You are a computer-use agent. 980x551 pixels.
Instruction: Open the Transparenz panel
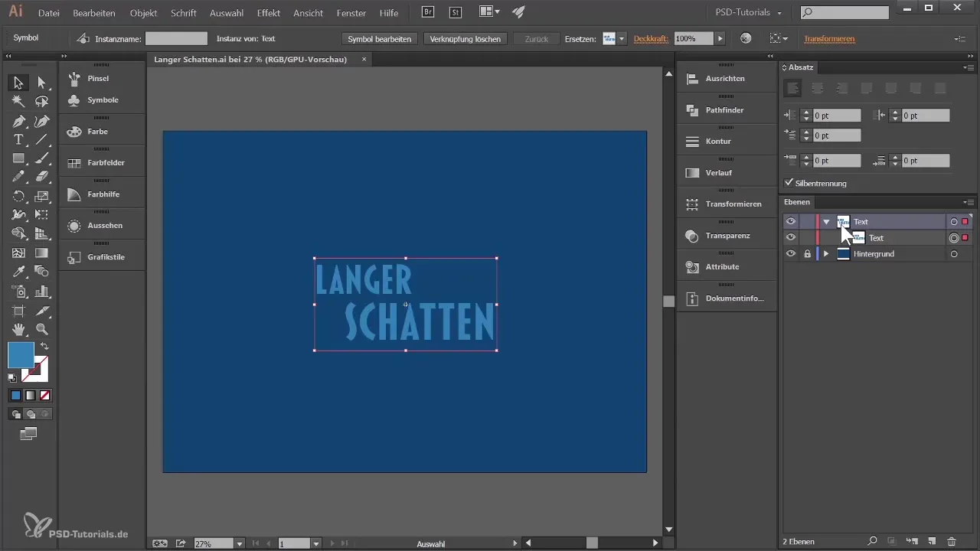[727, 235]
